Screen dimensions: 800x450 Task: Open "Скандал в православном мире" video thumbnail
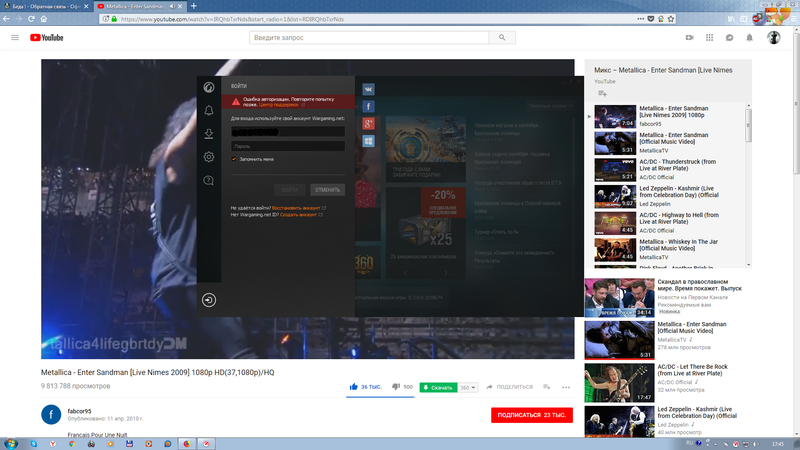pos(619,298)
